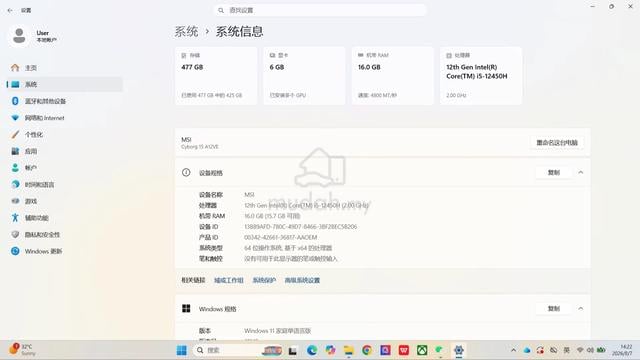Image resolution: width=640 pixels, height=360 pixels.
Task: Show hidden system tray icons
Action: point(513,350)
